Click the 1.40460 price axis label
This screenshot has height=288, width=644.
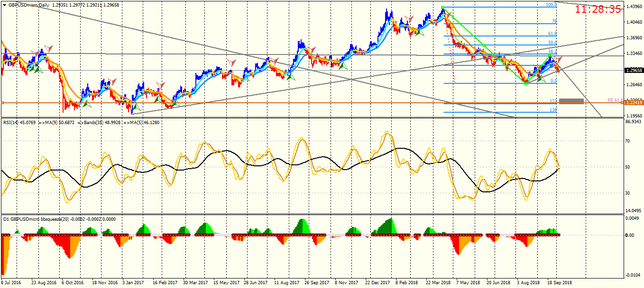click(635, 22)
